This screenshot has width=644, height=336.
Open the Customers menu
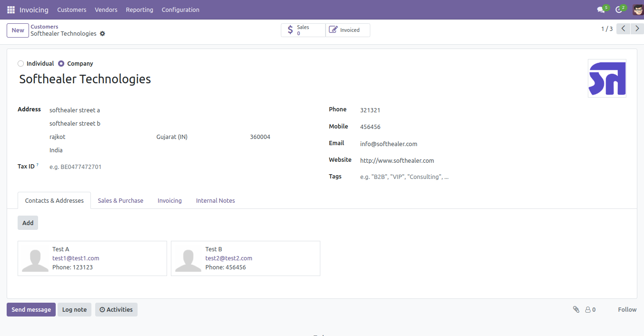(x=72, y=10)
